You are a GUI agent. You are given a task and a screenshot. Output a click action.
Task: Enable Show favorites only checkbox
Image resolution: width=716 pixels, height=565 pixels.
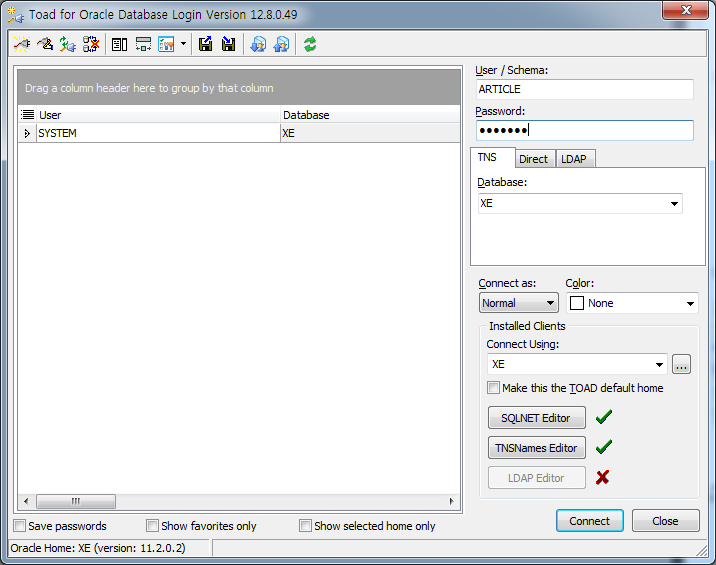153,526
